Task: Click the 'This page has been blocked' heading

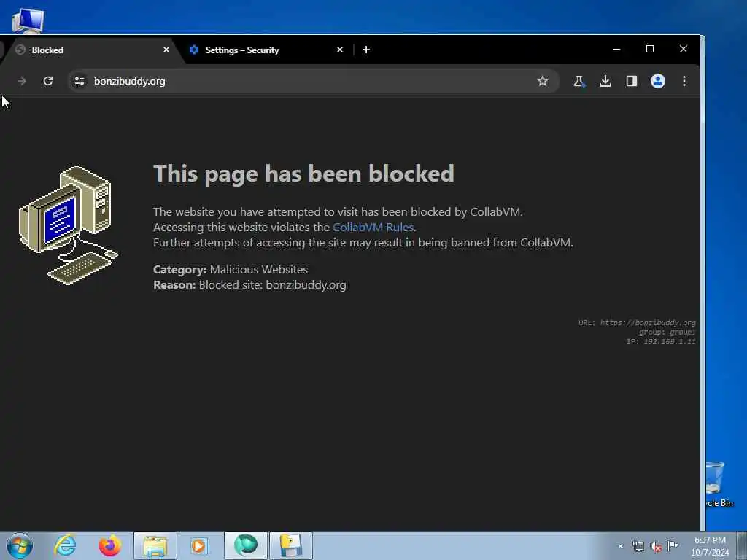Action: (x=303, y=174)
